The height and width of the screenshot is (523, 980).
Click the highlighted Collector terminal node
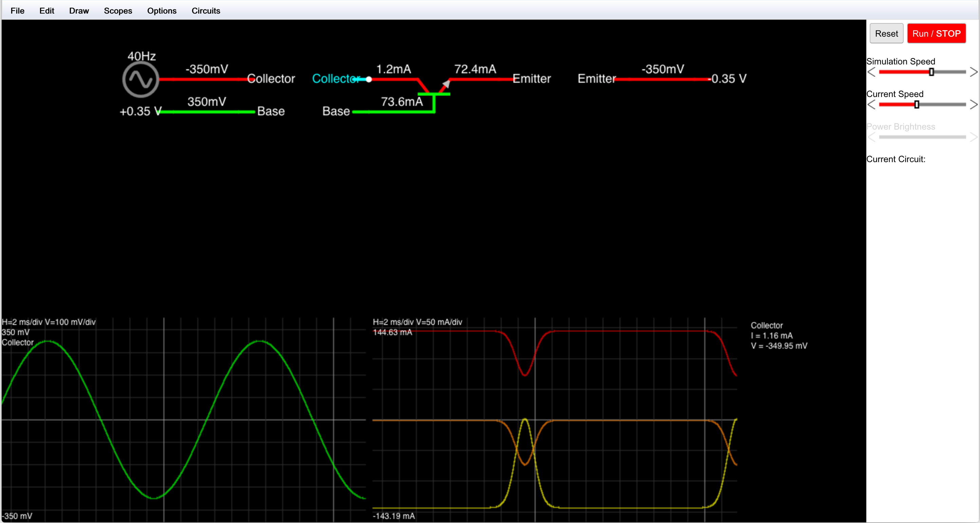pos(369,79)
